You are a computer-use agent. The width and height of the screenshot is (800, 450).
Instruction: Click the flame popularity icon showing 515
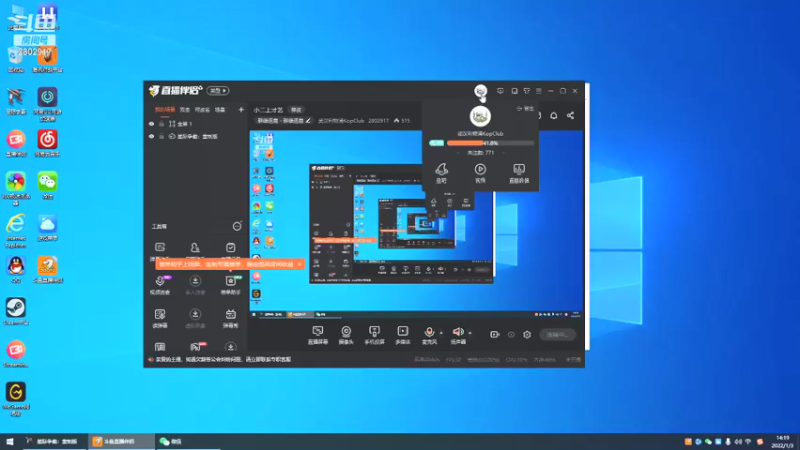pos(396,121)
